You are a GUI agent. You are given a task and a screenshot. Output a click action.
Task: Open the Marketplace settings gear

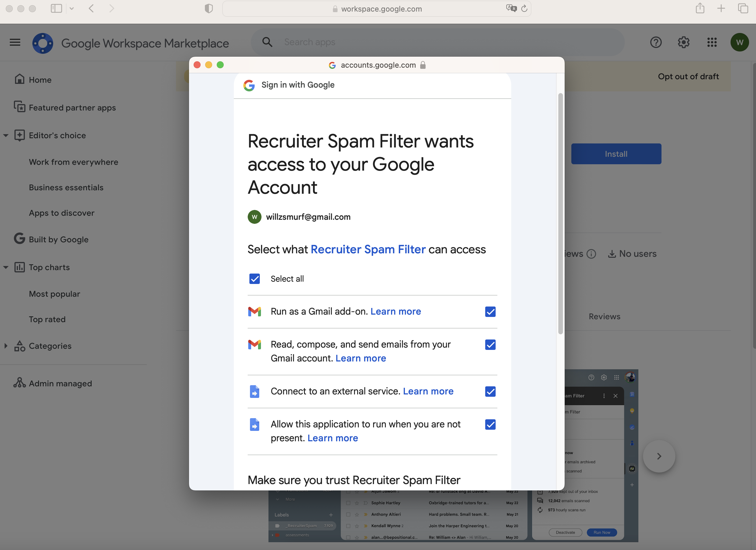(684, 42)
